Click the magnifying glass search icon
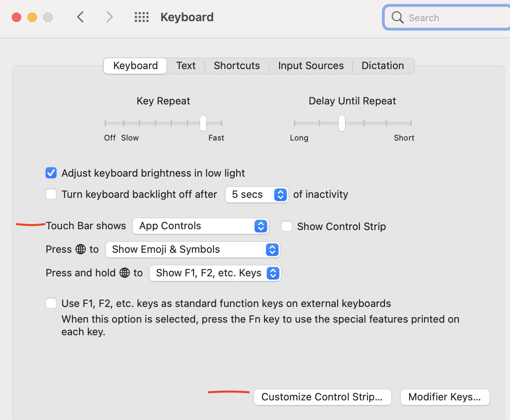Viewport: 510px width, 420px height. pyautogui.click(x=397, y=18)
